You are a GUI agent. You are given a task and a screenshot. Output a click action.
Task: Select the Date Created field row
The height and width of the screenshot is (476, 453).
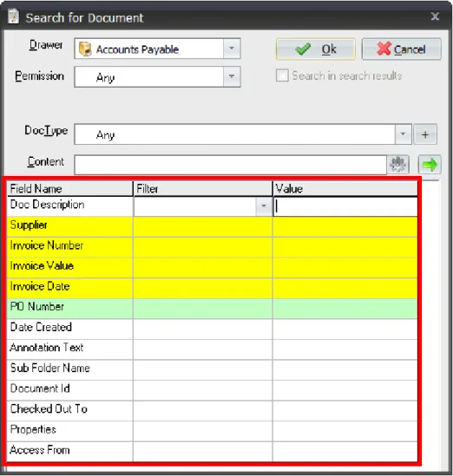tap(212, 329)
